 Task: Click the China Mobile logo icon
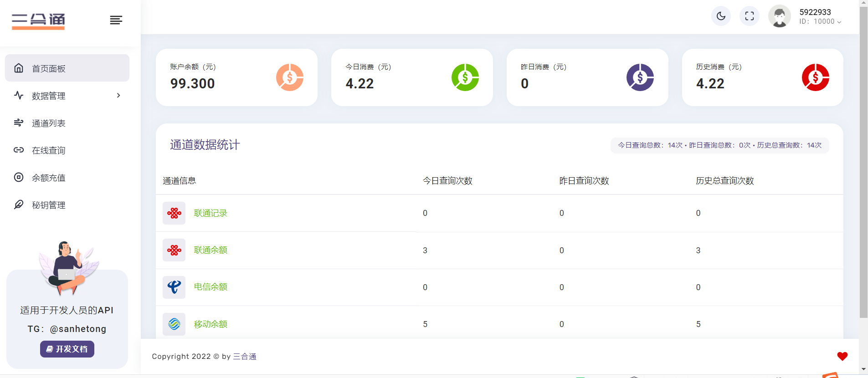pyautogui.click(x=174, y=324)
